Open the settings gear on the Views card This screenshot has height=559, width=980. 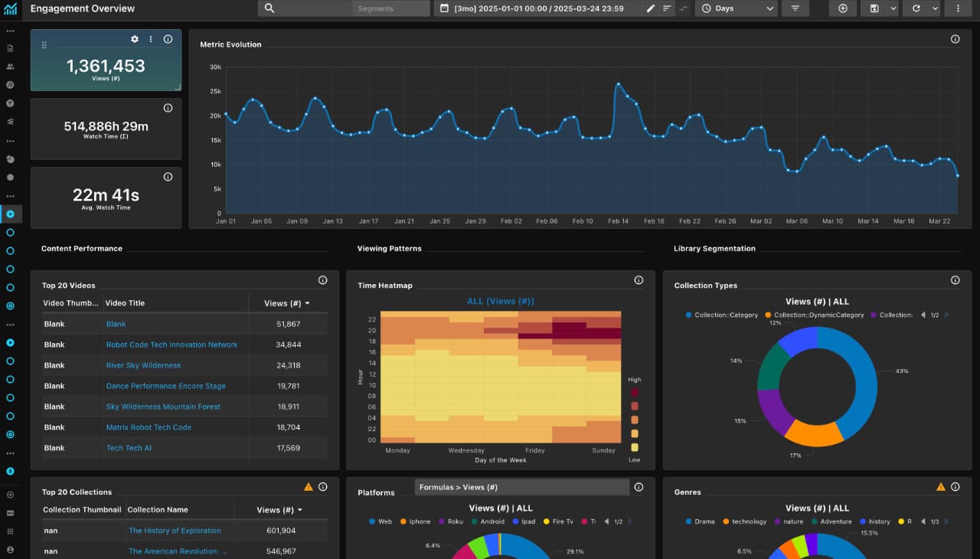point(134,39)
